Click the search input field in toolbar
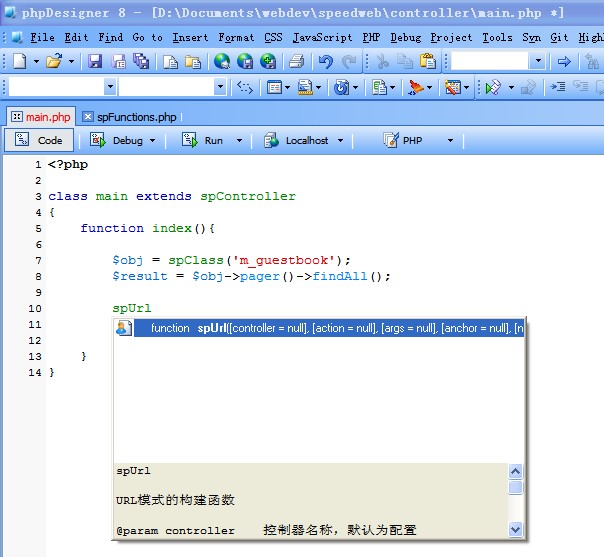 tap(490, 61)
